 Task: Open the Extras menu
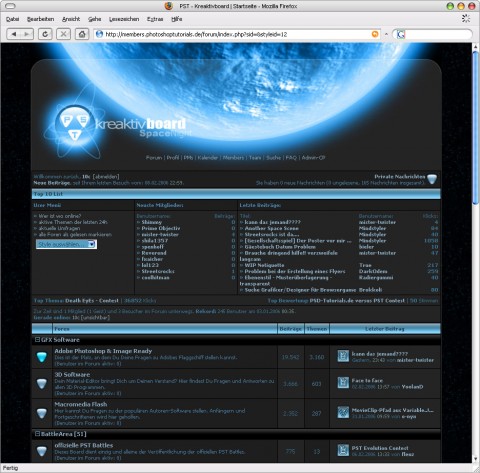point(155,19)
